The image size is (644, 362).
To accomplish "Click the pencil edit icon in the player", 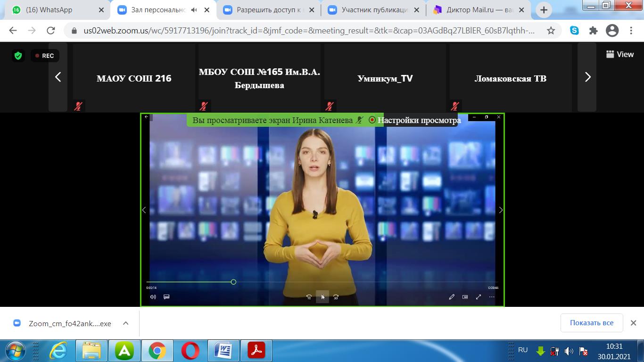I will click(x=452, y=297).
